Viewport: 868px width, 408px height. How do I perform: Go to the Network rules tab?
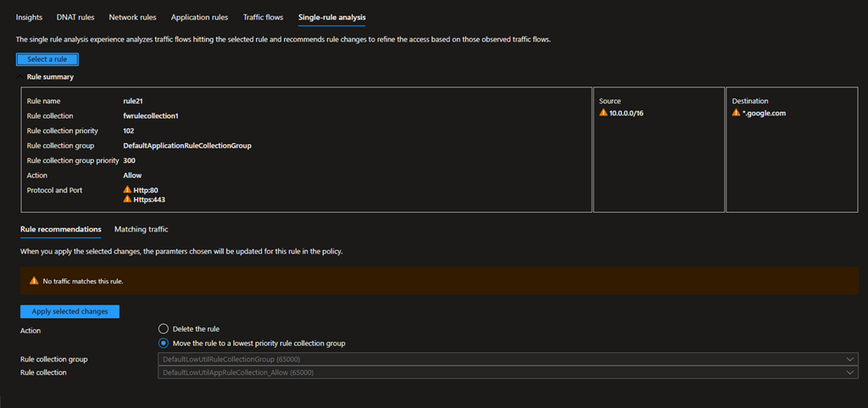(x=132, y=17)
